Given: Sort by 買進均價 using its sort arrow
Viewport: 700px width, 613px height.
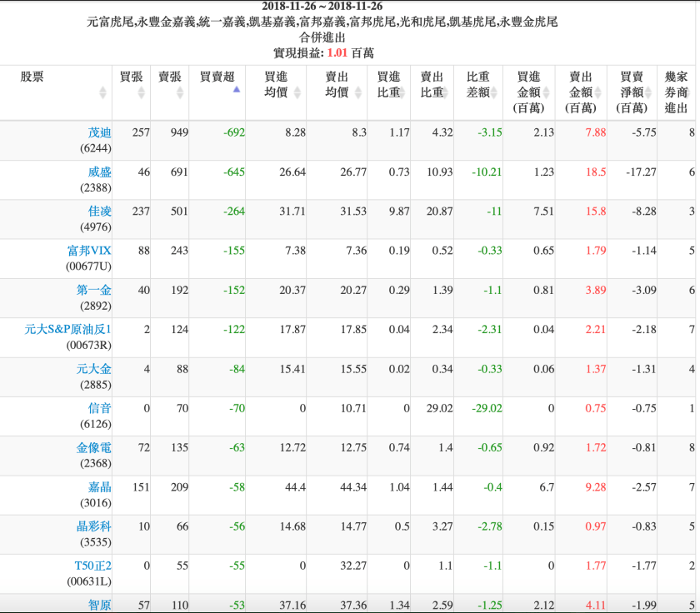Looking at the screenshot, I should [x=297, y=92].
